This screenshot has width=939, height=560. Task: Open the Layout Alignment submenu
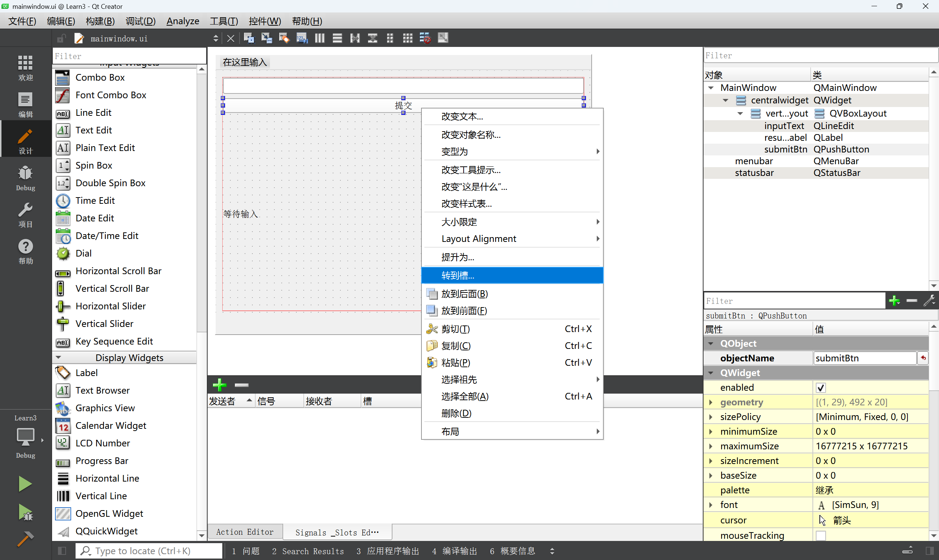(512, 239)
